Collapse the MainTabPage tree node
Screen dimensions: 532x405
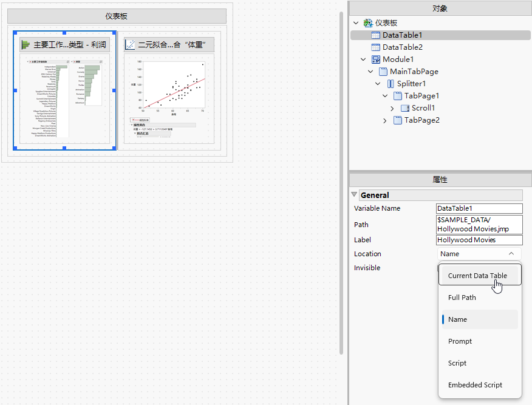point(370,72)
